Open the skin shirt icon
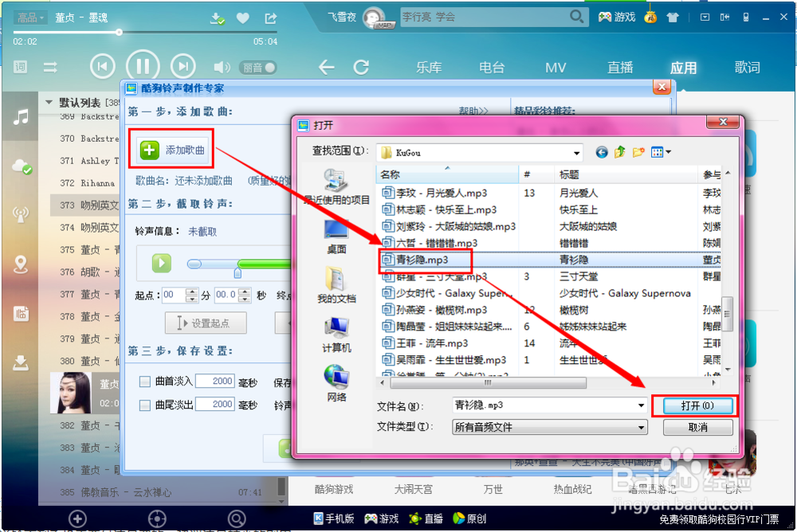The width and height of the screenshot is (797, 532). click(x=673, y=18)
